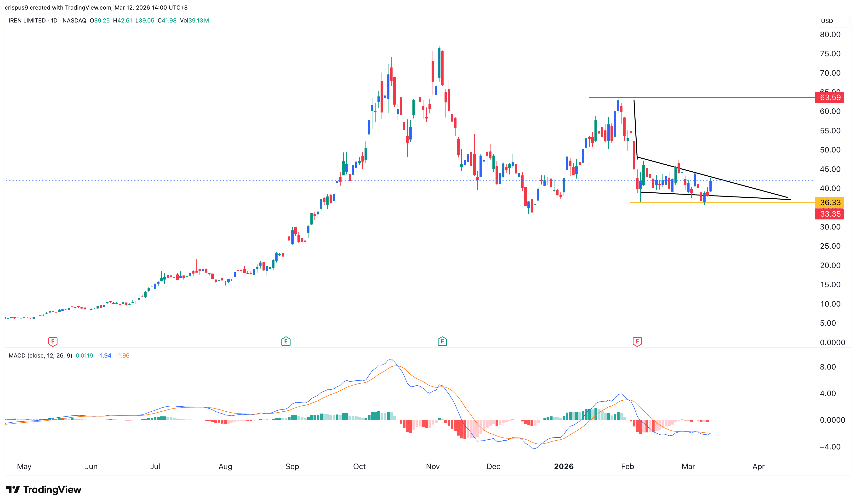
Task: Click the yellow 36.33 price label
Action: click(829, 202)
